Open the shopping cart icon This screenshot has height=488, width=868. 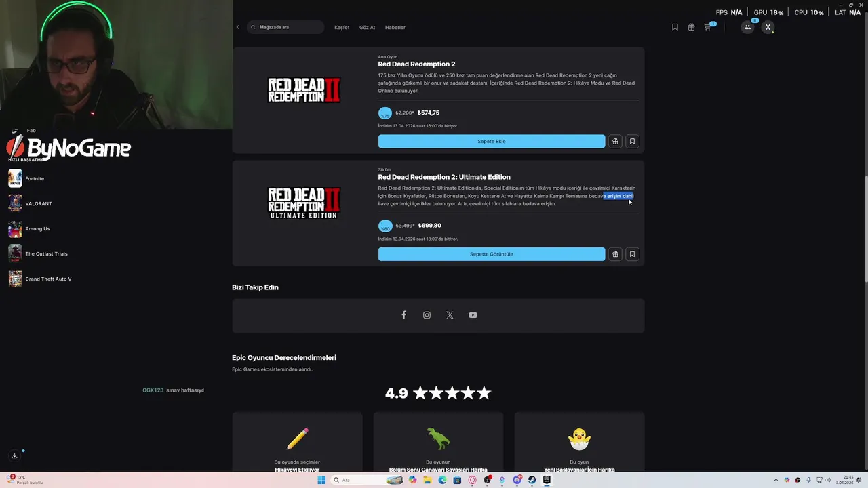pos(708,27)
